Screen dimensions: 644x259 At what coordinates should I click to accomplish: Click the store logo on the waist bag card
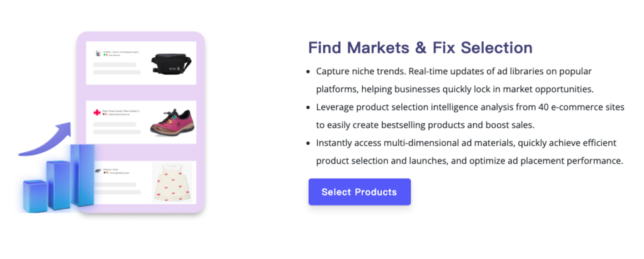pyautogui.click(x=98, y=53)
